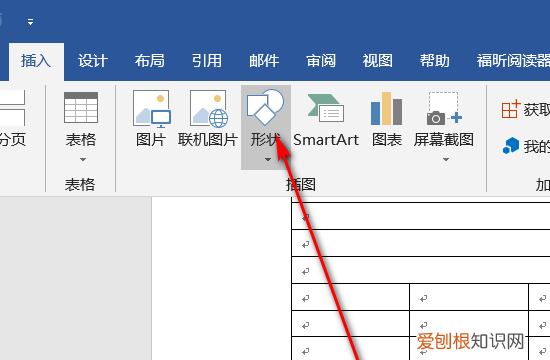
Task: Open the 设计 ribbon tab
Action: point(93,61)
